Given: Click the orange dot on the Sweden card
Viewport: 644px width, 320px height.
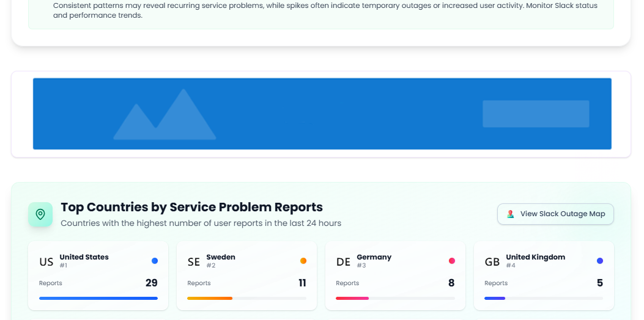Looking at the screenshot, I should [x=303, y=261].
